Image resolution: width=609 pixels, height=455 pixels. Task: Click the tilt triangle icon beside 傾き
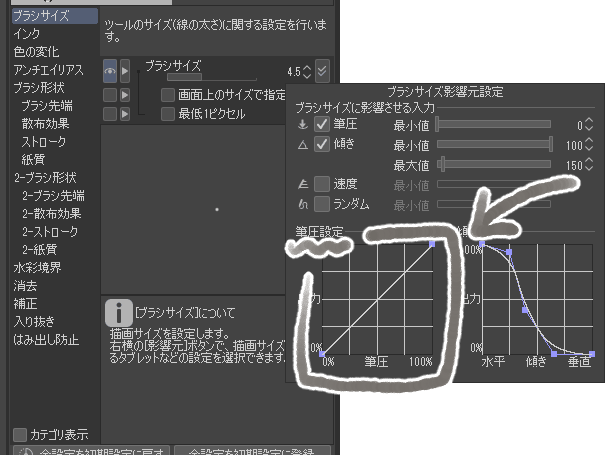tap(301, 145)
